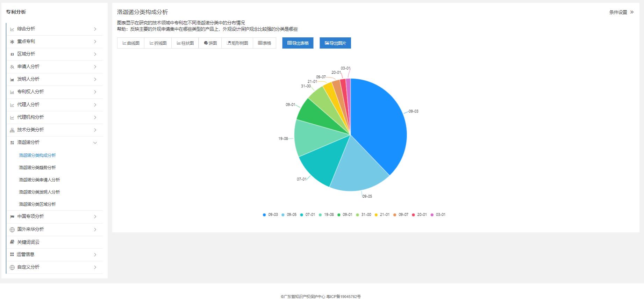Click the 代理机构分析 icon
644x299 pixels.
pyautogui.click(x=12, y=118)
